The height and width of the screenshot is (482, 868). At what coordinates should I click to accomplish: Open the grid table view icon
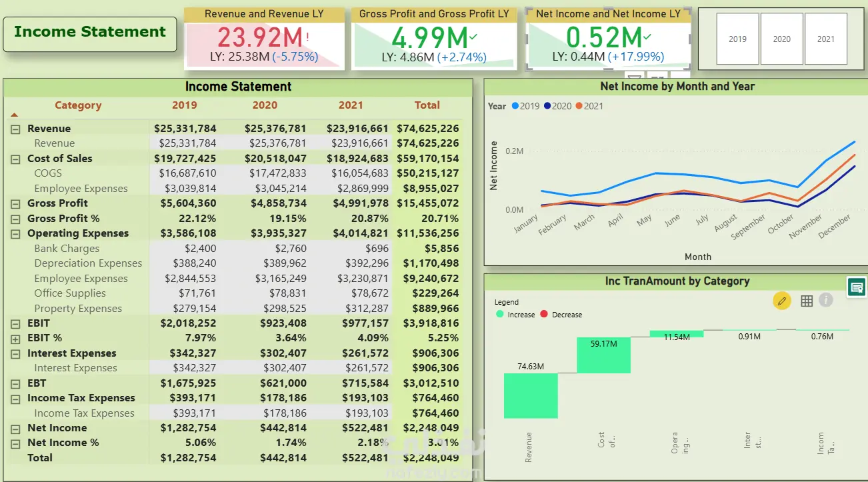tap(807, 301)
